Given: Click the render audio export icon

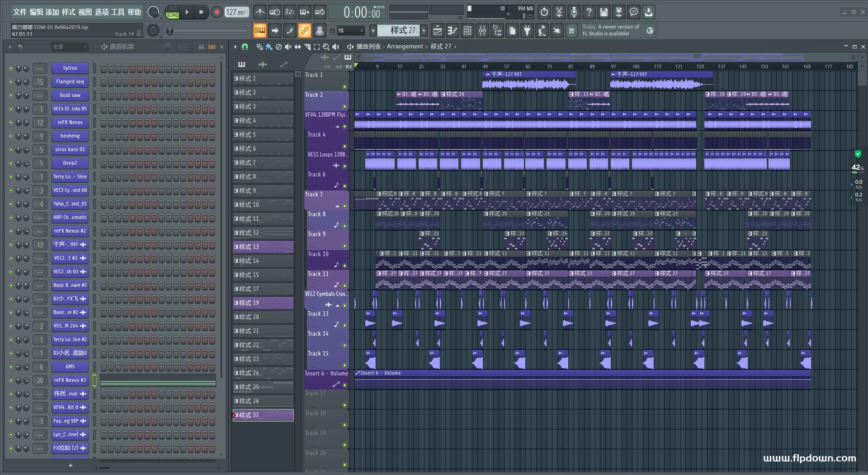Looking at the screenshot, I should 619,12.
